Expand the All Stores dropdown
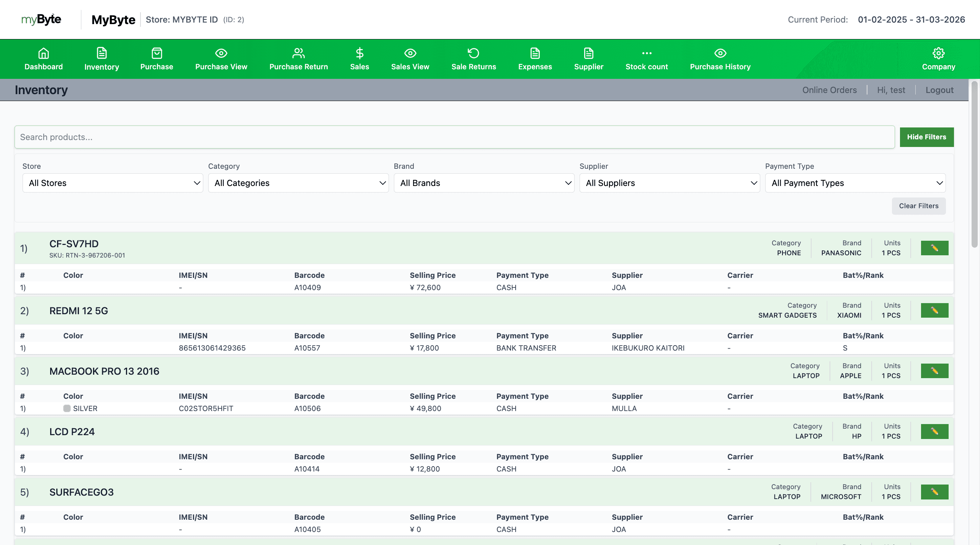Image resolution: width=980 pixels, height=545 pixels. tap(113, 183)
